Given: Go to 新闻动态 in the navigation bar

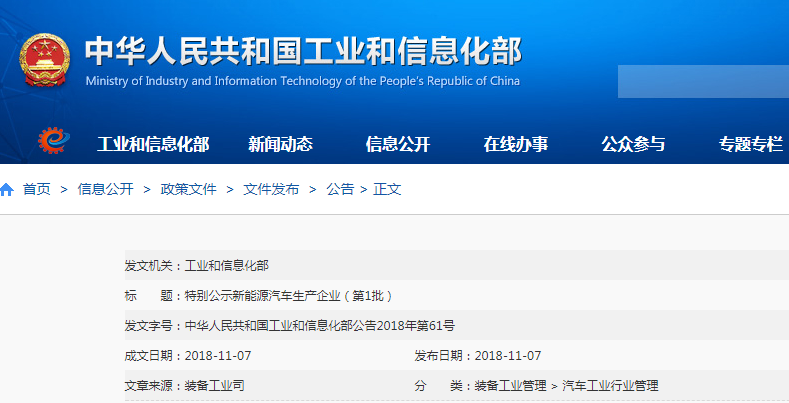Looking at the screenshot, I should coord(280,144).
